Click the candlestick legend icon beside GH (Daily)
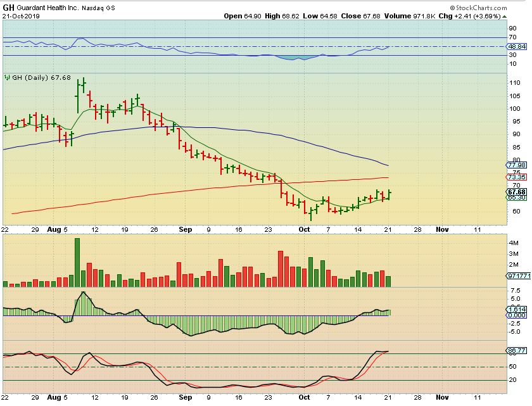Viewport: 532px width, 406px height. [8, 77]
